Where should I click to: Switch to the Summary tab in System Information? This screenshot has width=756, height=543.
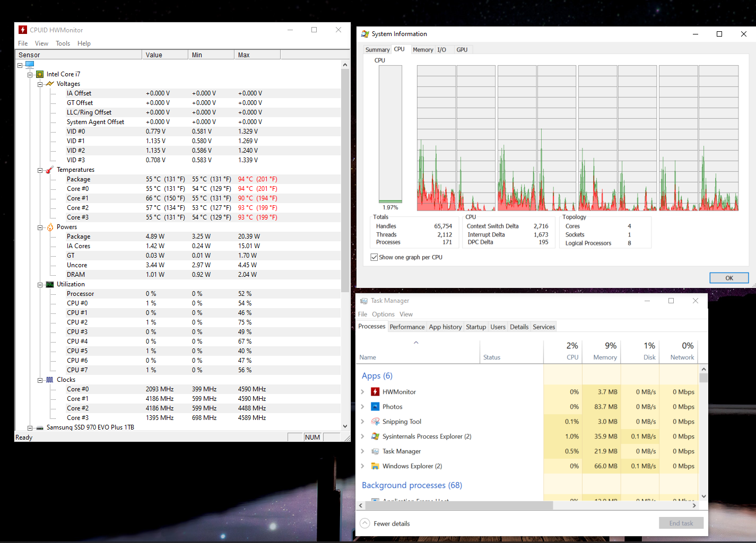point(377,50)
